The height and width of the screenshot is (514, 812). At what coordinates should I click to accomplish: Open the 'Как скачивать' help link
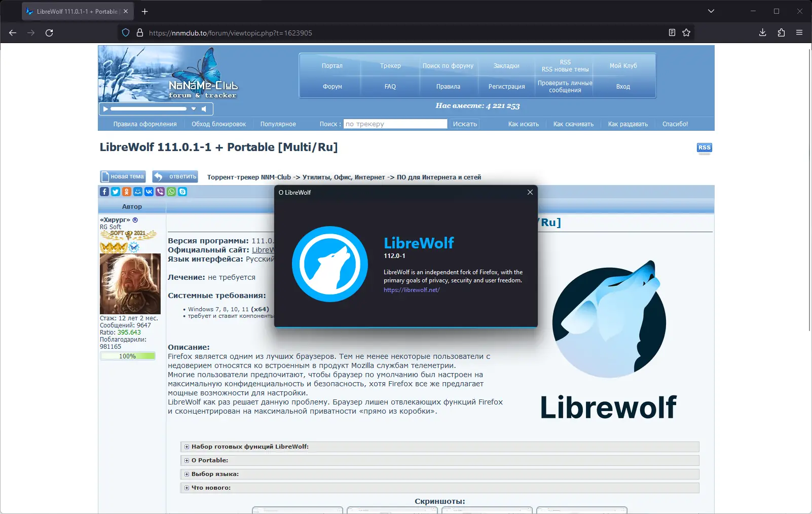[573, 124]
